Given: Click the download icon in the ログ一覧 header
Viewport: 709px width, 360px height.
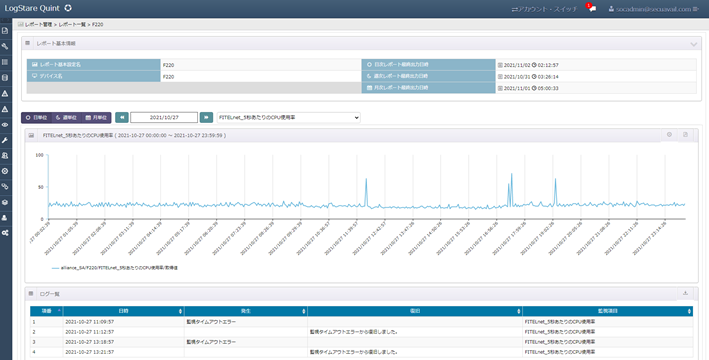Looking at the screenshot, I should (x=685, y=293).
